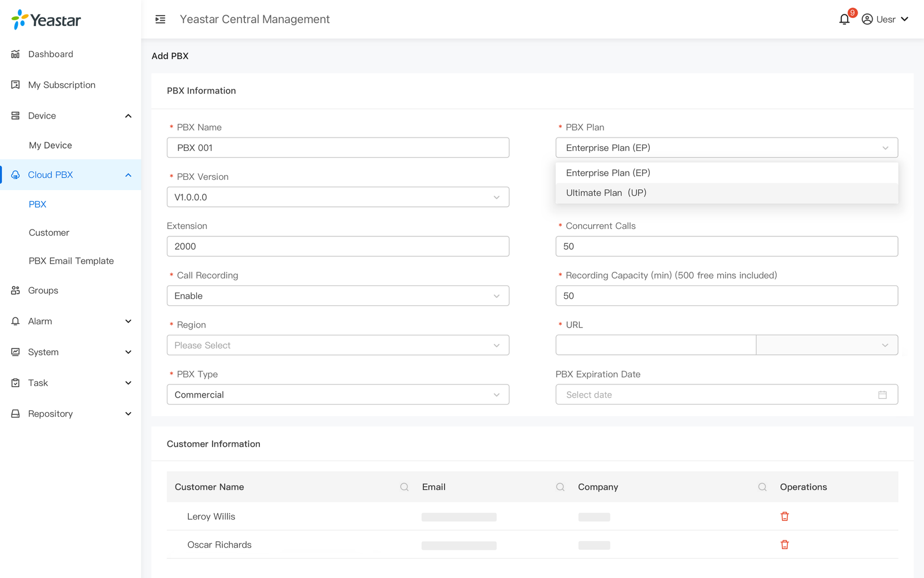Open notifications bell icon
This screenshot has height=578, width=924.
coord(844,20)
